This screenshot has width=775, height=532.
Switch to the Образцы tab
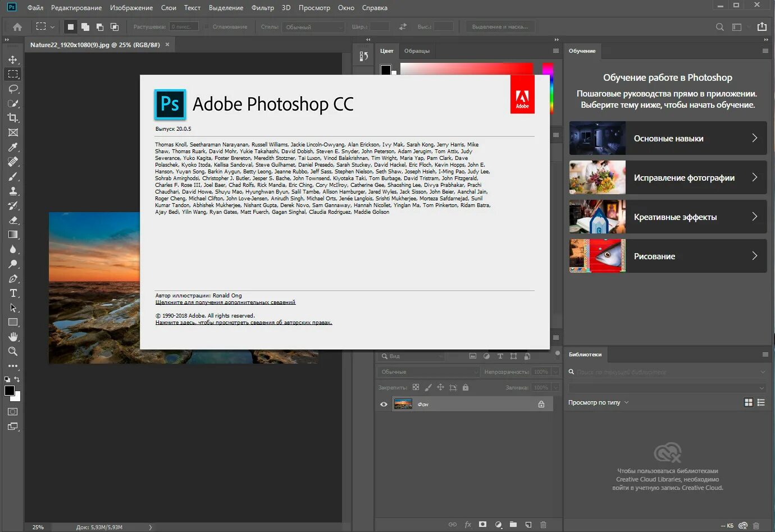click(417, 51)
